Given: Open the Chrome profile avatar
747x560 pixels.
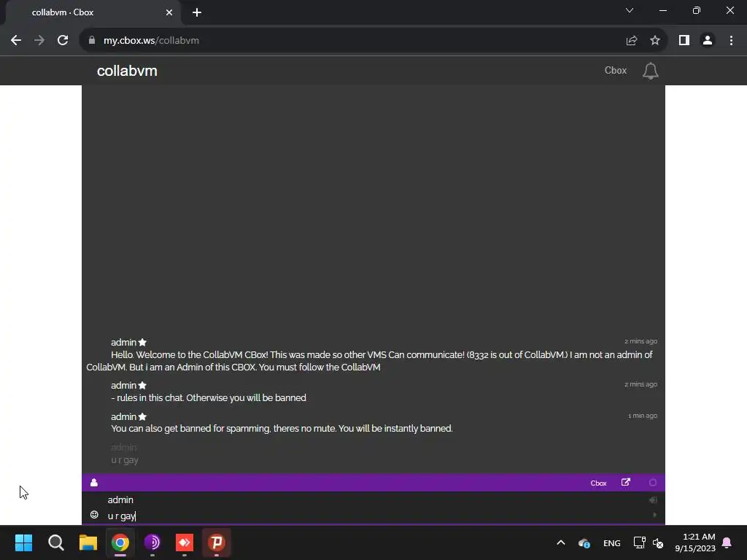Looking at the screenshot, I should pos(708,41).
